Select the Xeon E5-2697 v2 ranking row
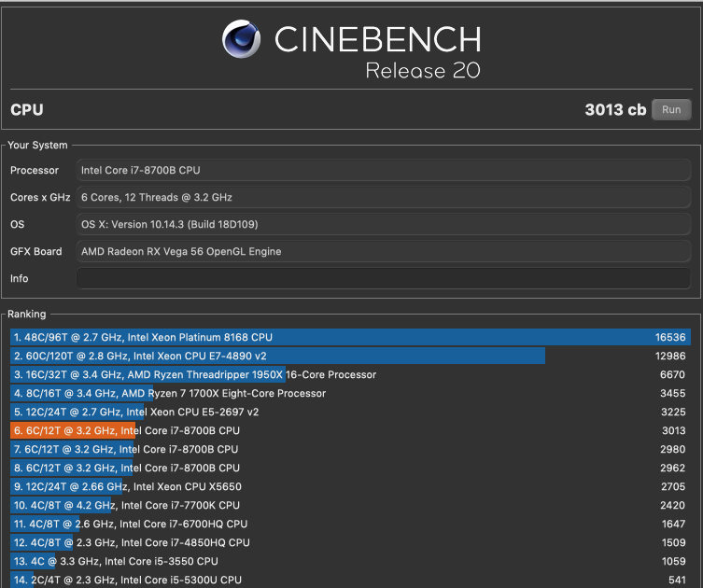This screenshot has height=588, width=703. pos(351,412)
